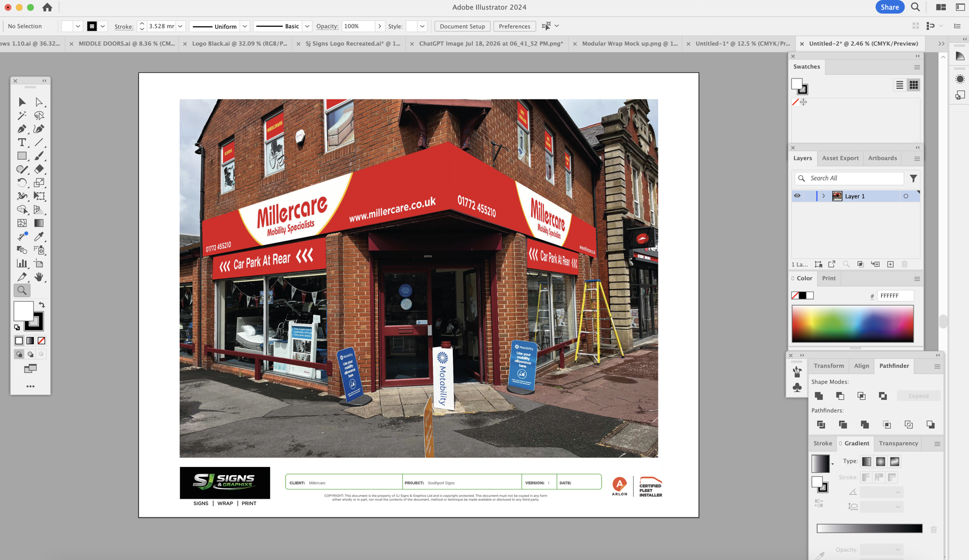Click the color spectrum bar in Color panel

click(852, 324)
